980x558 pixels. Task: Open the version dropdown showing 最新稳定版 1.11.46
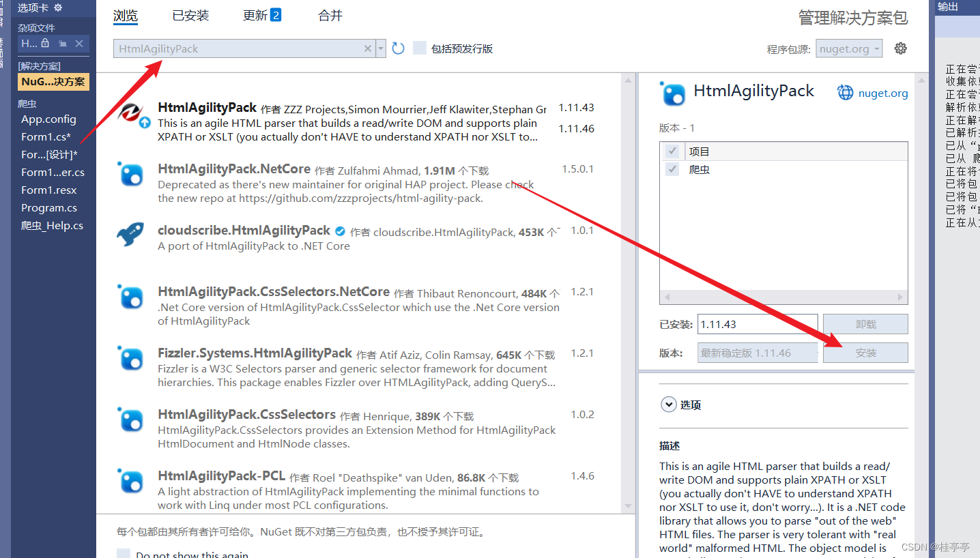click(813, 352)
